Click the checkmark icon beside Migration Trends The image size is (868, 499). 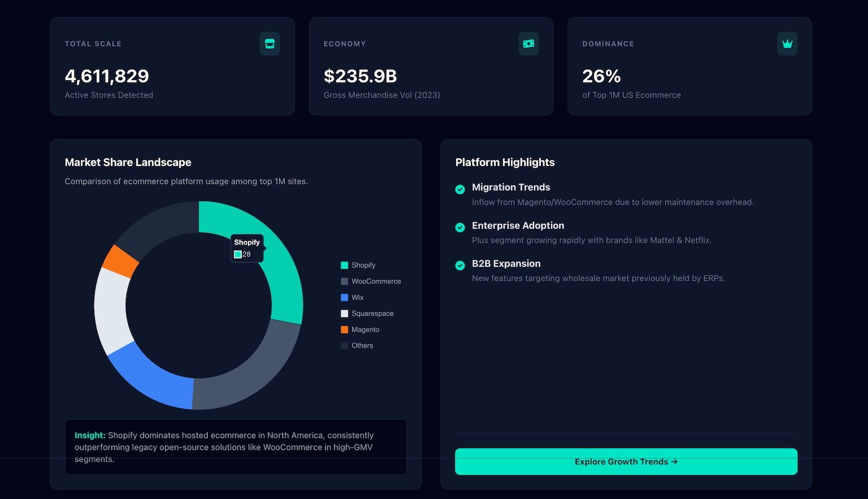pyautogui.click(x=460, y=189)
